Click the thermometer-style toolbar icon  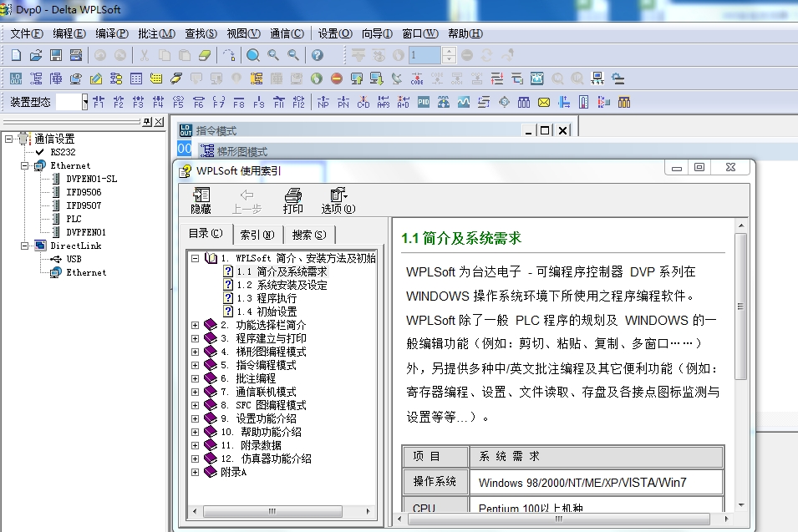coord(584,102)
